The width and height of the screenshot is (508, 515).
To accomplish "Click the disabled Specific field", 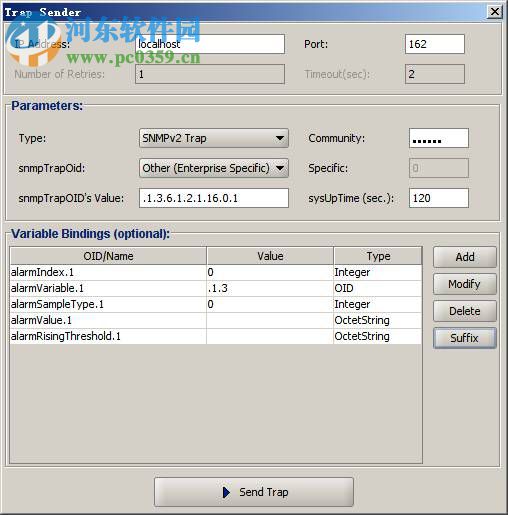I will coord(439,168).
